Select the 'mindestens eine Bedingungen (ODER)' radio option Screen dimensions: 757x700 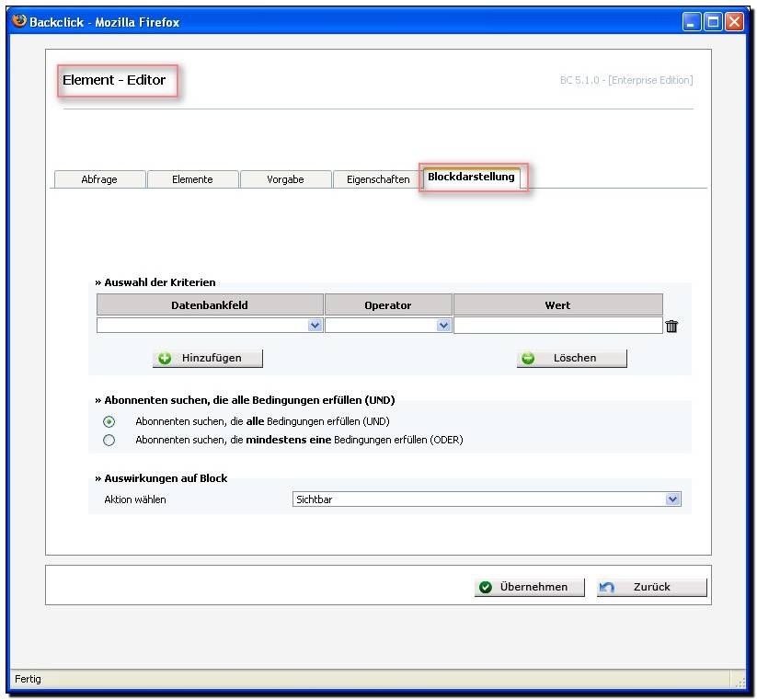tap(109, 440)
